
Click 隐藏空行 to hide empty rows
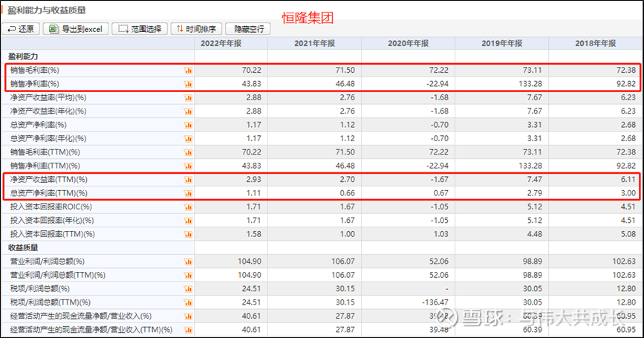click(x=248, y=29)
